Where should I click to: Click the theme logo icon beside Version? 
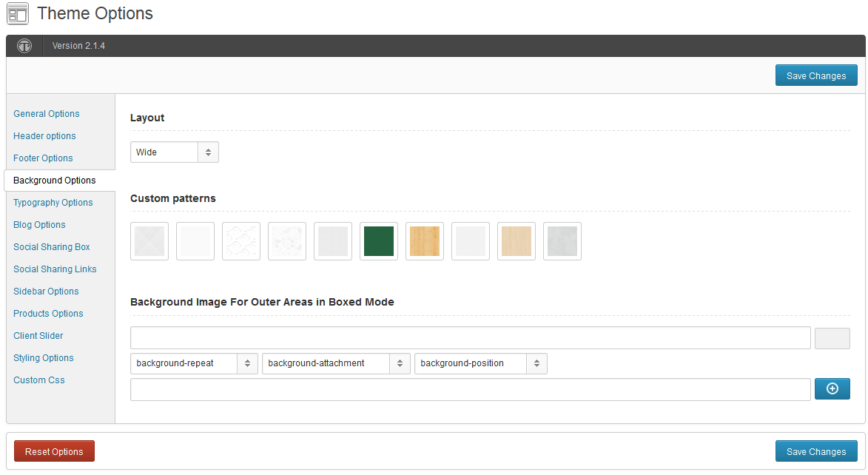pyautogui.click(x=24, y=46)
